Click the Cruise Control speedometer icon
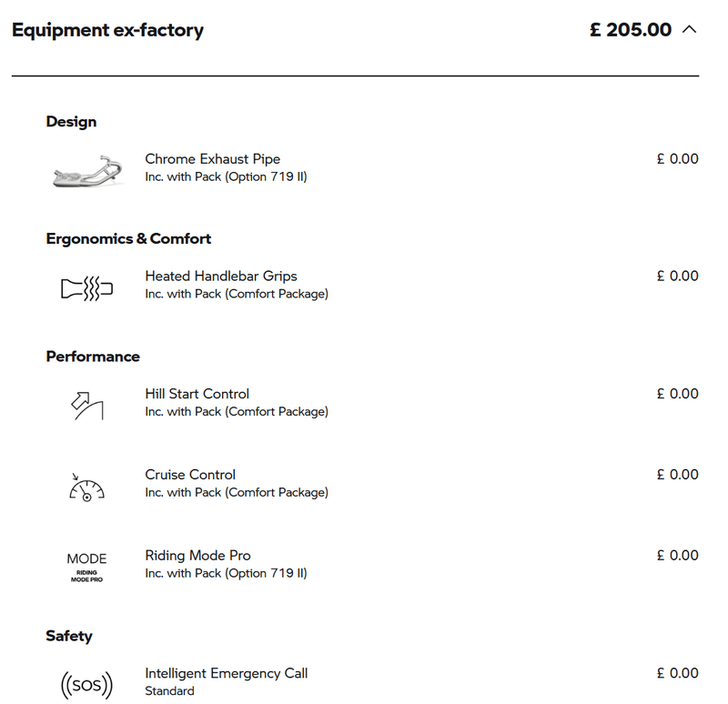Screen dimensions: 728x704 coord(86,487)
